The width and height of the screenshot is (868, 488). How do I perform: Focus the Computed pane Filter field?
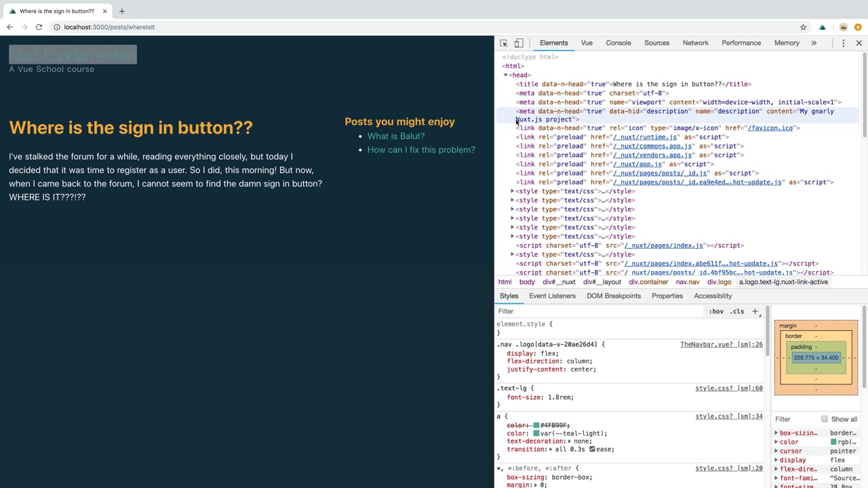(x=795, y=419)
